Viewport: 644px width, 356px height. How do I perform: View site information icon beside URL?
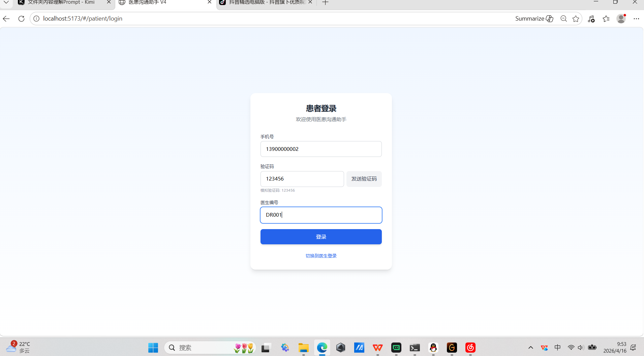pyautogui.click(x=36, y=19)
